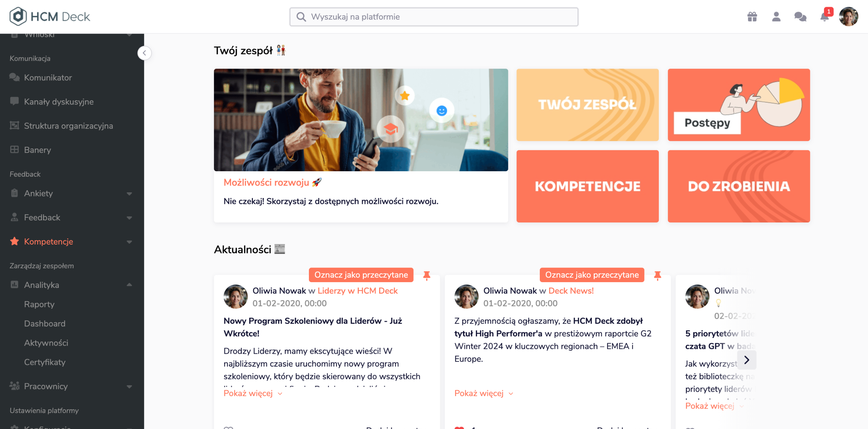Toggle pin on Liderzy w HCM Deck post

point(427,275)
